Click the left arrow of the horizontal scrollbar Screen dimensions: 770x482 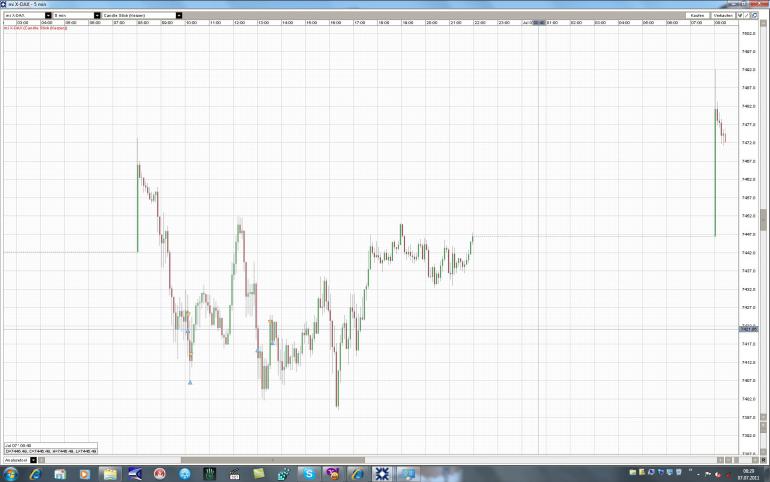(42, 460)
